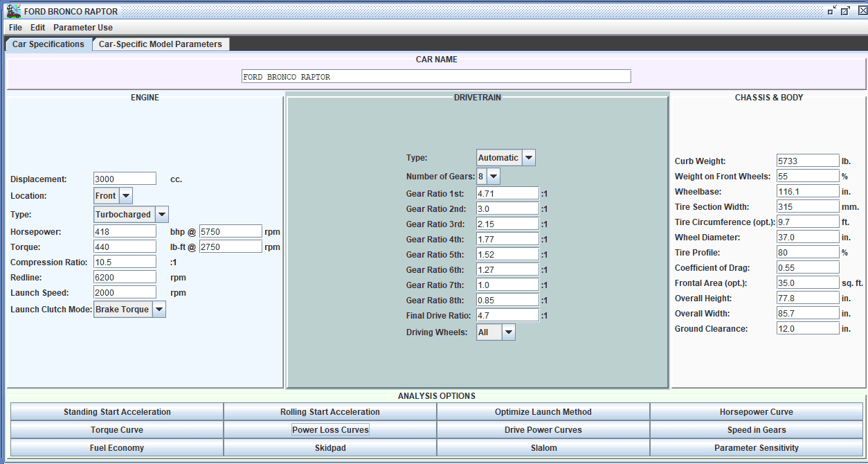Select the Tire Section Width field

pos(808,206)
